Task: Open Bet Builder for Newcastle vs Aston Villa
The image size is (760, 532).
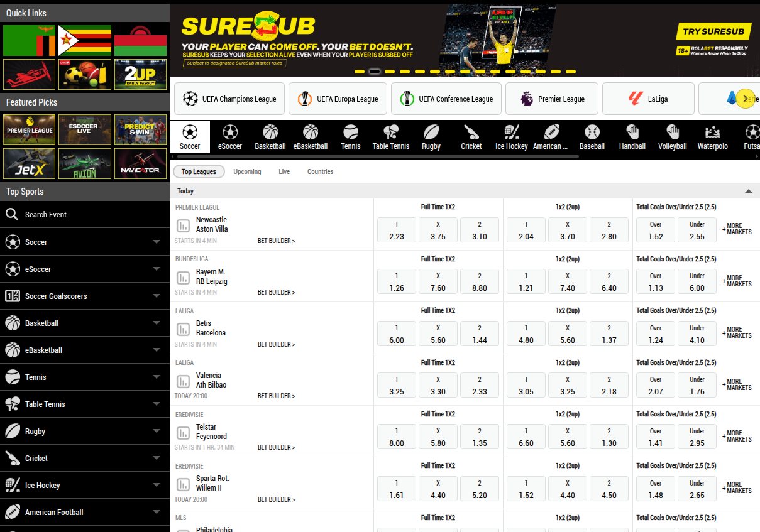Action: (276, 241)
